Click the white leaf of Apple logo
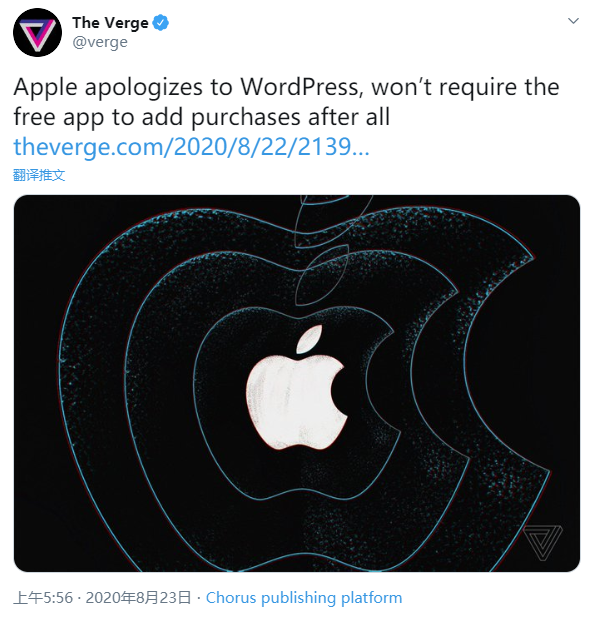594x619 pixels. pyautogui.click(x=309, y=339)
